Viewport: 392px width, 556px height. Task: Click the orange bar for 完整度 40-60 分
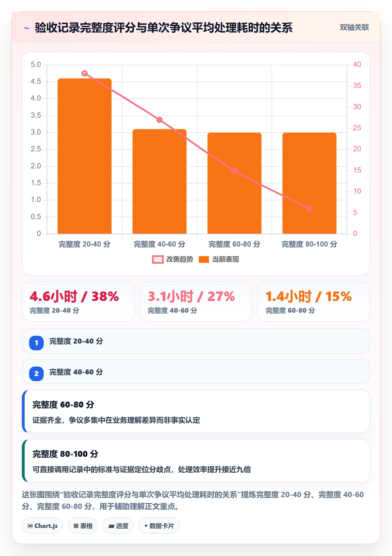click(160, 181)
